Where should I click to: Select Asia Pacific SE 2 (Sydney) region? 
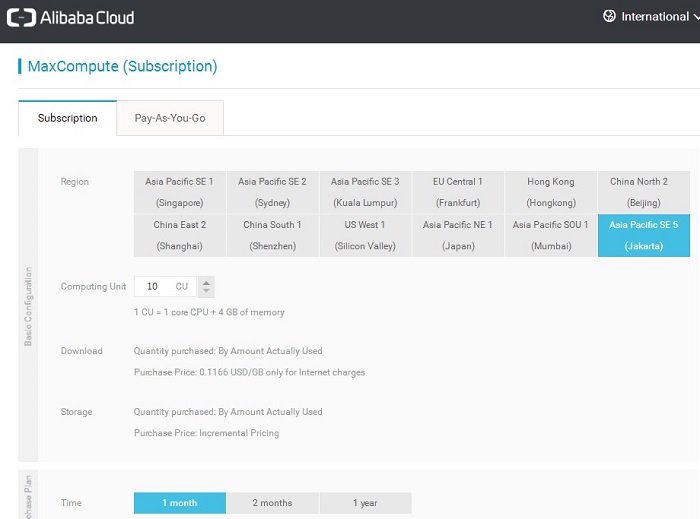[x=272, y=192]
